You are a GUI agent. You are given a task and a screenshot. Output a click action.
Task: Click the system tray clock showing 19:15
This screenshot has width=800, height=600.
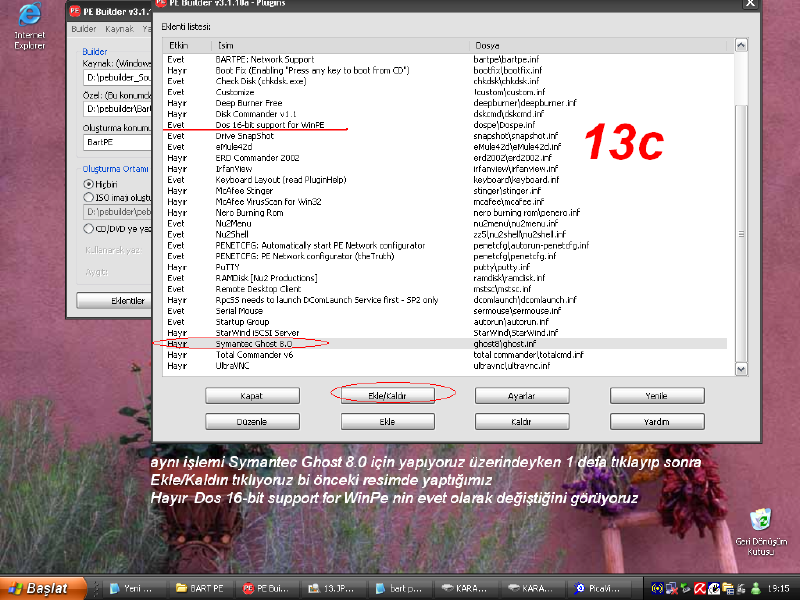coord(778,588)
